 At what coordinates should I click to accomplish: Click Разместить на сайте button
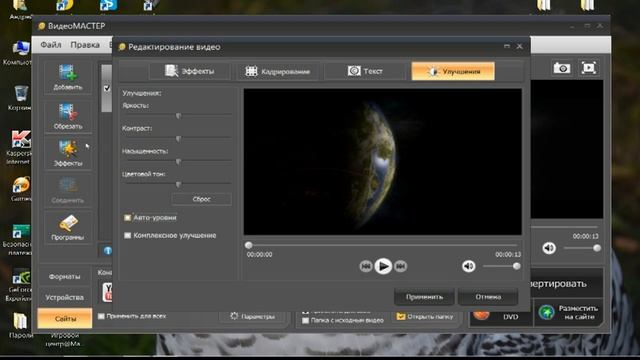tap(569, 313)
